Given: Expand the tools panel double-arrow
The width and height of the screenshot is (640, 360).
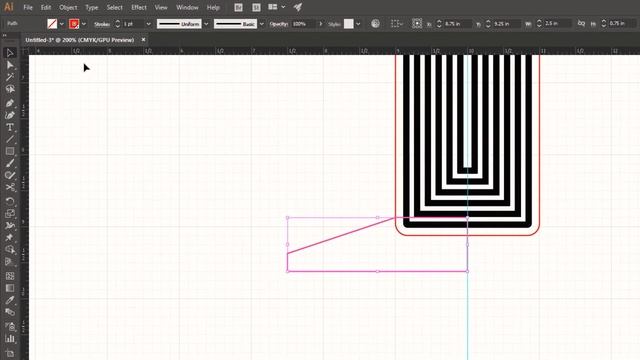Looking at the screenshot, I should (4, 36).
